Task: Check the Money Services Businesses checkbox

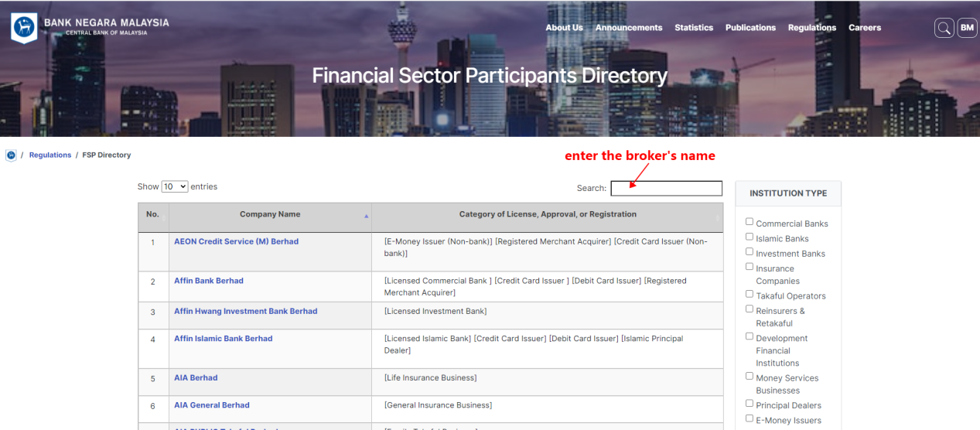Action: tap(749, 376)
